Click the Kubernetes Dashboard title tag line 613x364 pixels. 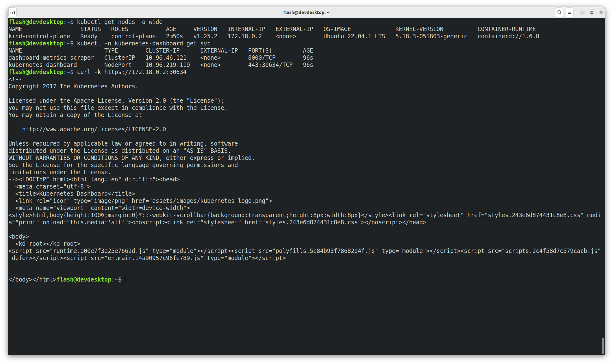(x=75, y=194)
